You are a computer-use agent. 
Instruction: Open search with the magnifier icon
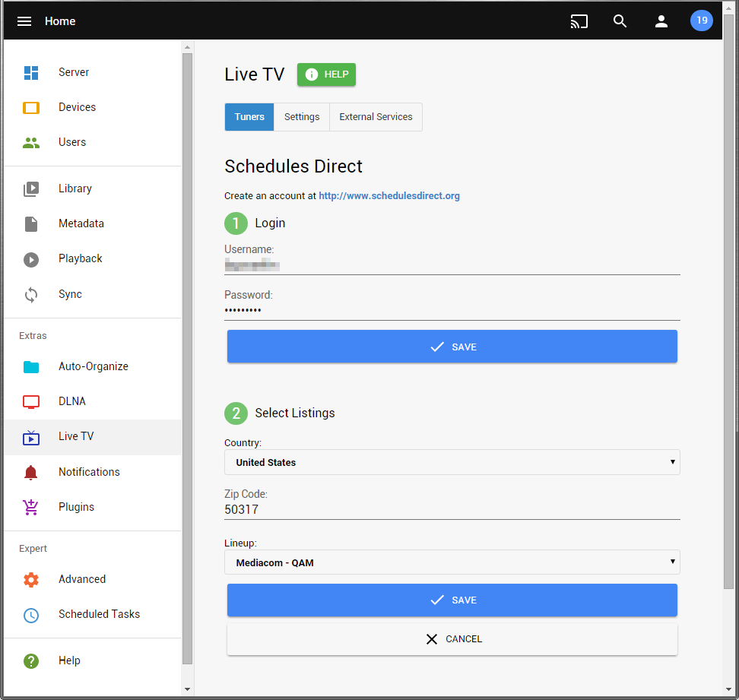(x=620, y=21)
